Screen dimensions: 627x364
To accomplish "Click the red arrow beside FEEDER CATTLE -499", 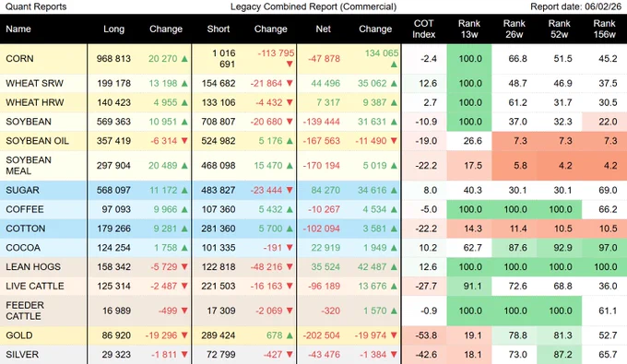I will tap(184, 311).
